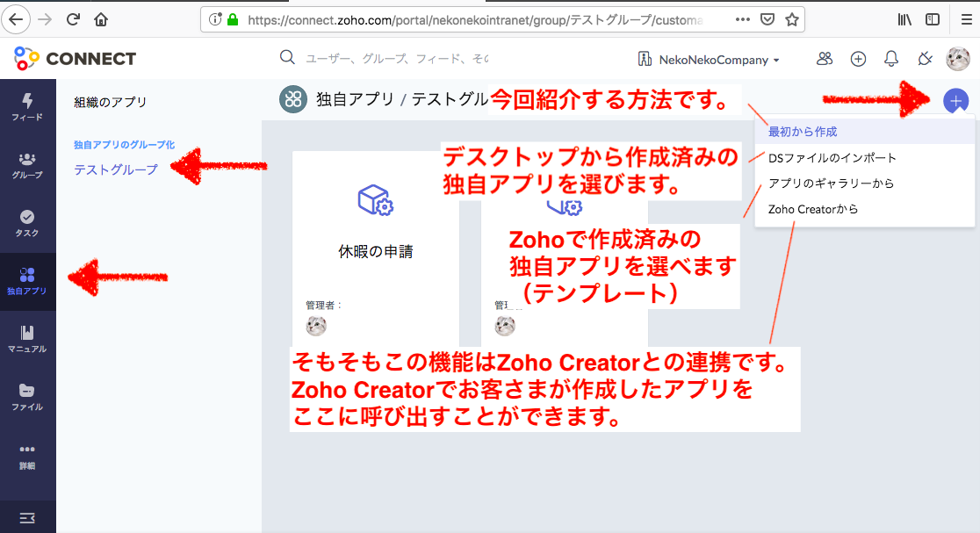Open グループ in the sidebar

coord(27,166)
